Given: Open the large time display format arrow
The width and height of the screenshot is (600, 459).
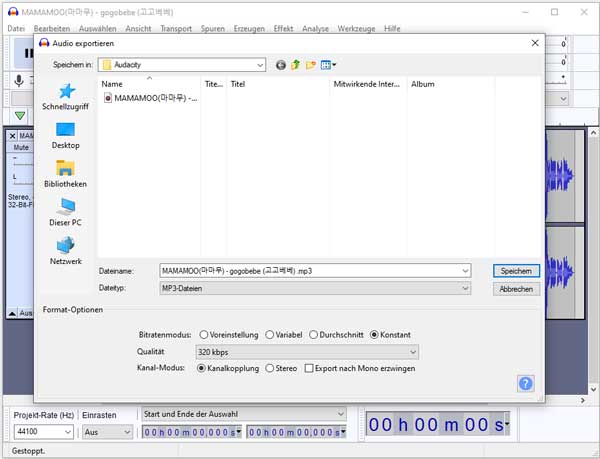Looking at the screenshot, I should 507,424.
